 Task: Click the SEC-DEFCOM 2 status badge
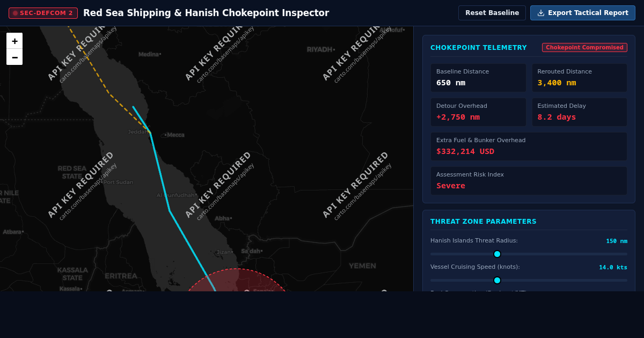[43, 13]
